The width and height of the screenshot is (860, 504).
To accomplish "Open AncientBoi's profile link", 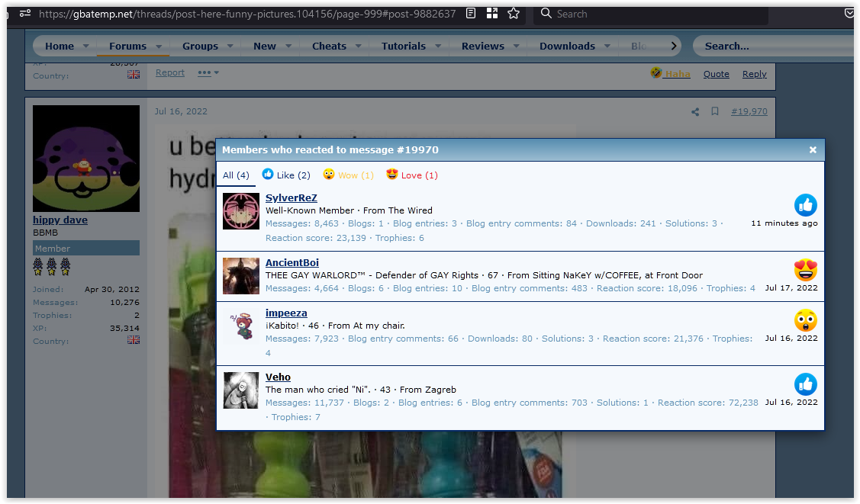I will [291, 262].
